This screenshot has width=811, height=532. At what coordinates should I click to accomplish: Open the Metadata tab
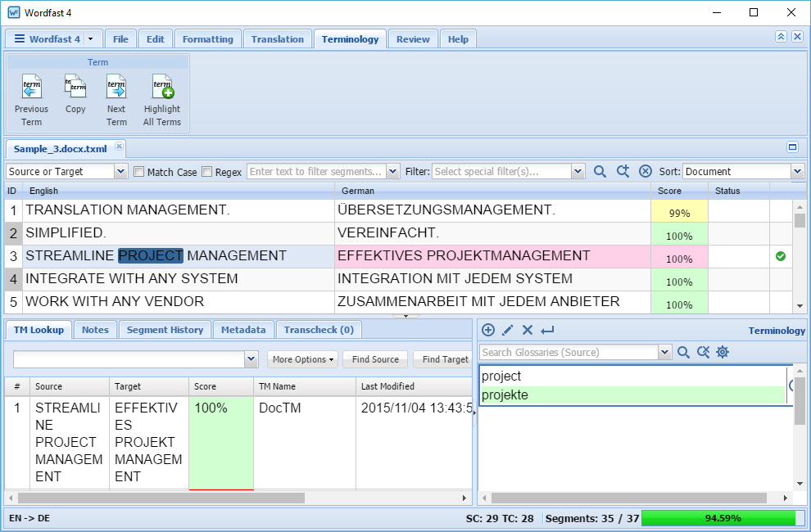coord(243,330)
